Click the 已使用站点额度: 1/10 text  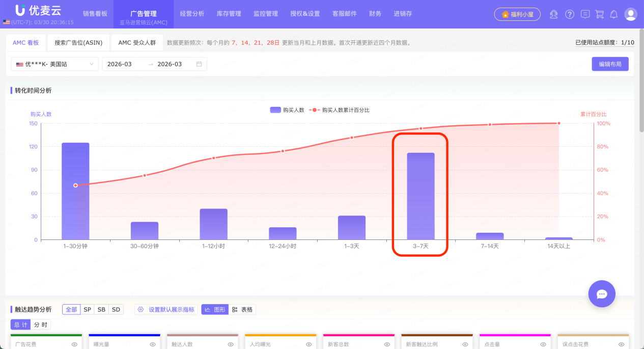605,43
